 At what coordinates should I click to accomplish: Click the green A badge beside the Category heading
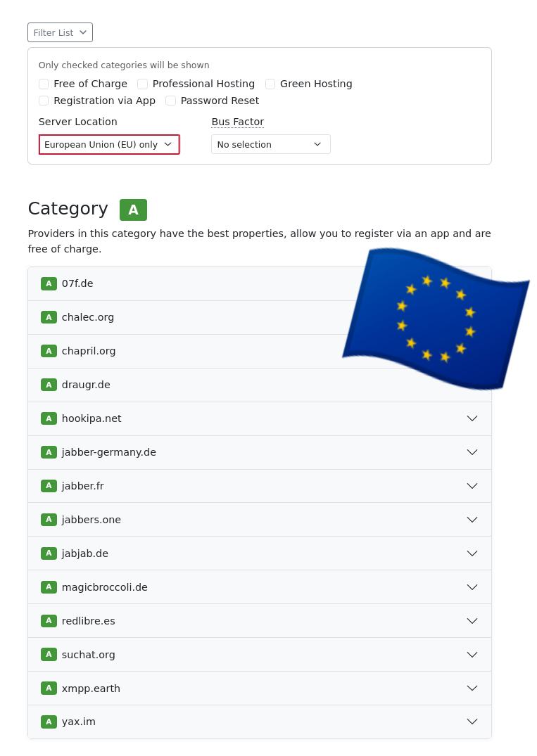click(133, 210)
